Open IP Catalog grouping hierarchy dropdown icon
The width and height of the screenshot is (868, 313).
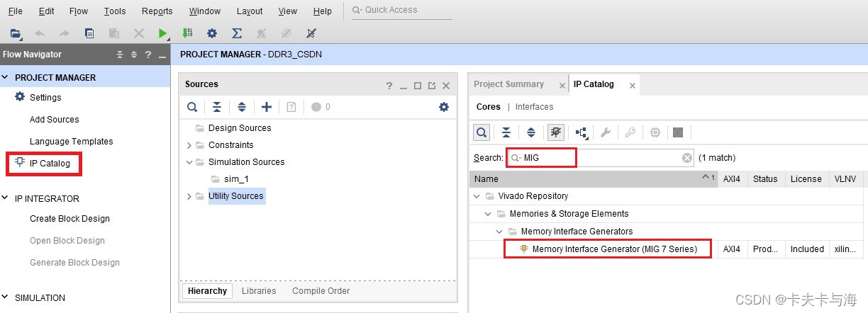click(x=582, y=132)
